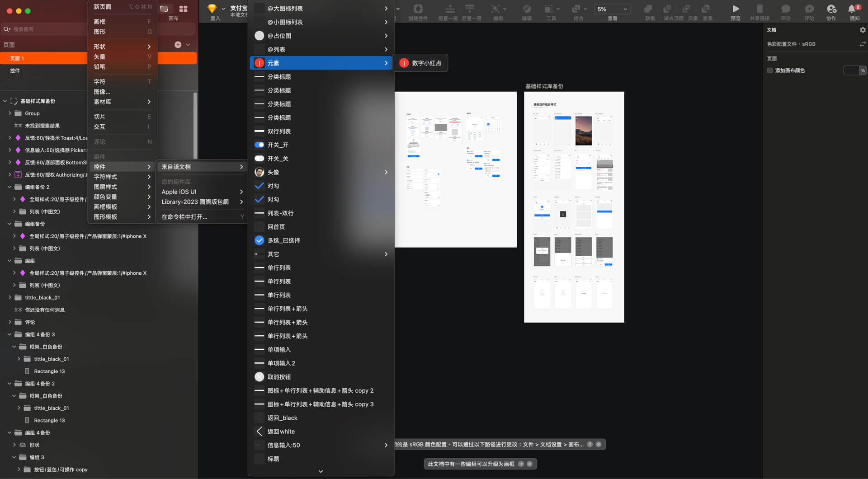
Task: Expand the Group layer in layer list
Action: [10, 113]
